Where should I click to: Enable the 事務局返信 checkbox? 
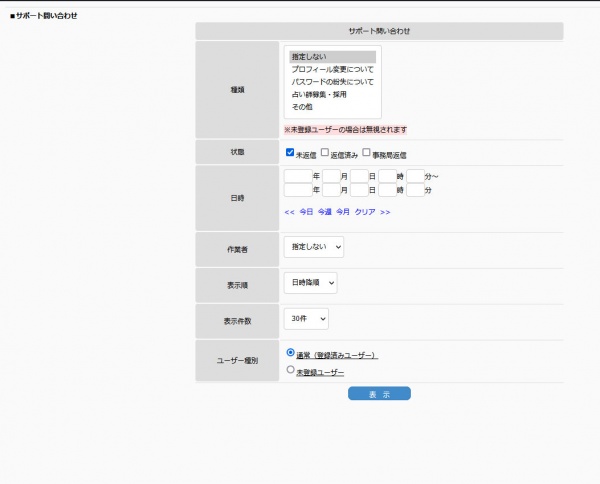tap(366, 153)
